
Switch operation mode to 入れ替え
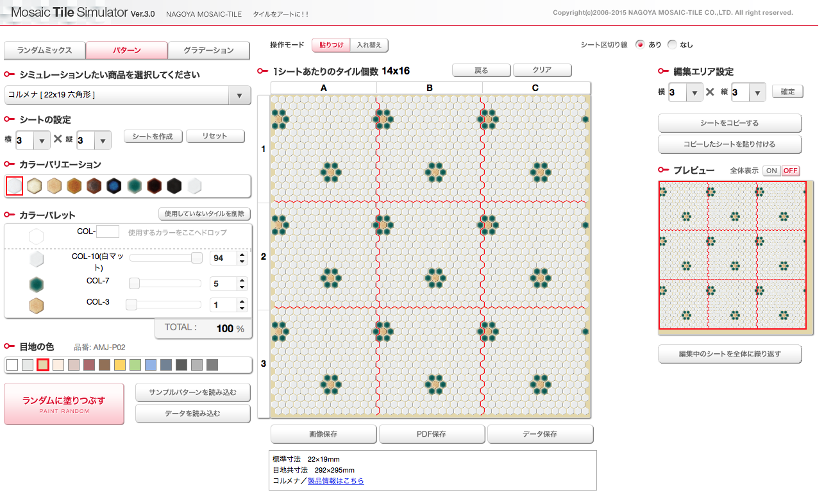(369, 45)
